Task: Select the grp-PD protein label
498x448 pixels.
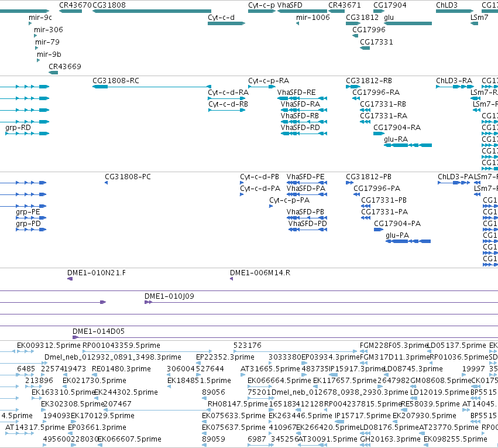Action: coord(28,224)
